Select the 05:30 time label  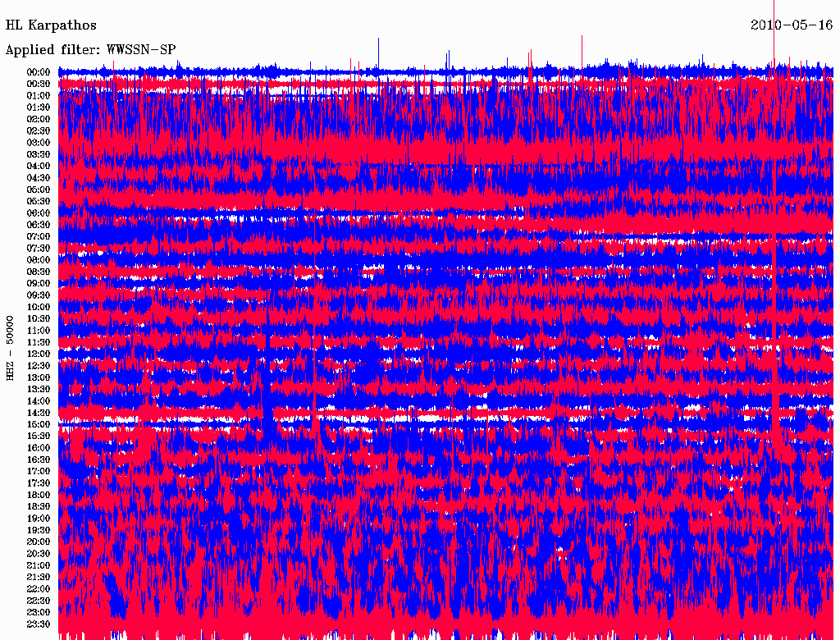click(x=39, y=202)
